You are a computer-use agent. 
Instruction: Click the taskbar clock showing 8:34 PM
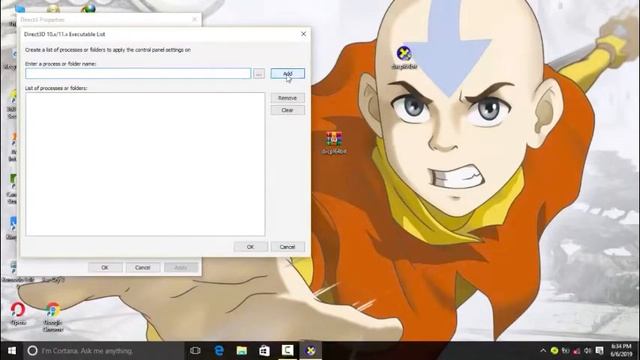click(x=621, y=351)
